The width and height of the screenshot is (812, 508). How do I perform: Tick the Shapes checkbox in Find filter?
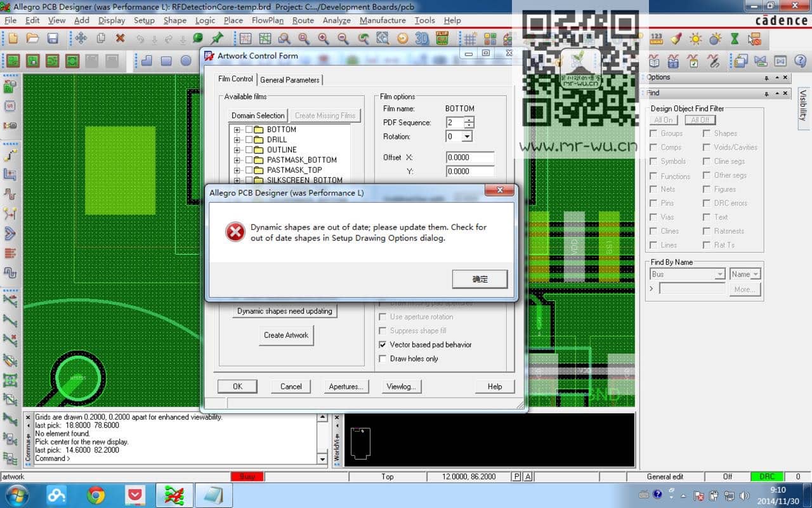707,133
